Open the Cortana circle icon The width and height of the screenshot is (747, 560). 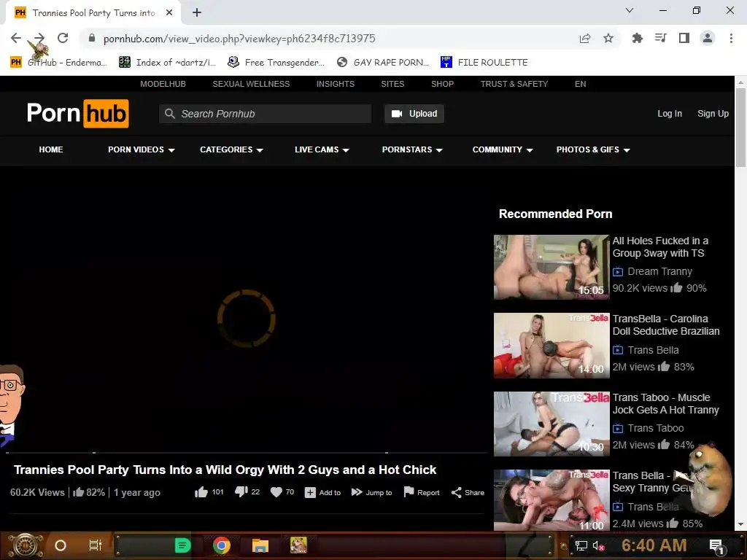(61, 545)
